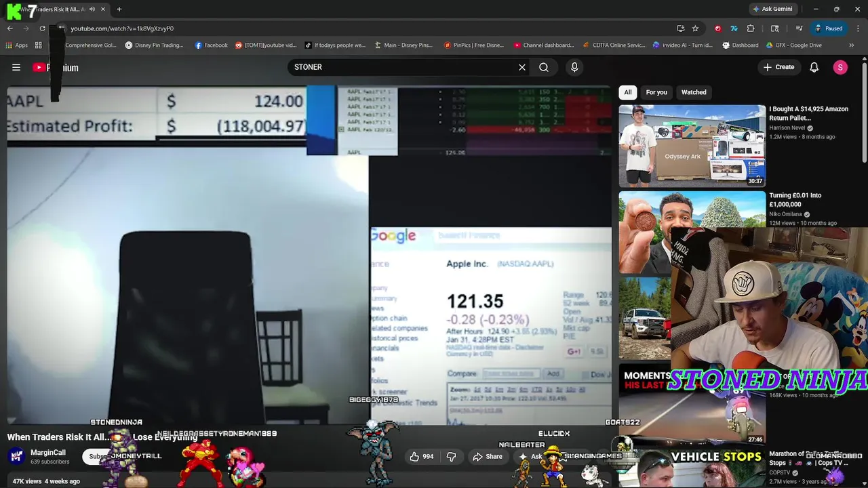This screenshot has height=488, width=868.
Task: Open the Amazon Return Pallet video thumbnail
Action: point(692,146)
